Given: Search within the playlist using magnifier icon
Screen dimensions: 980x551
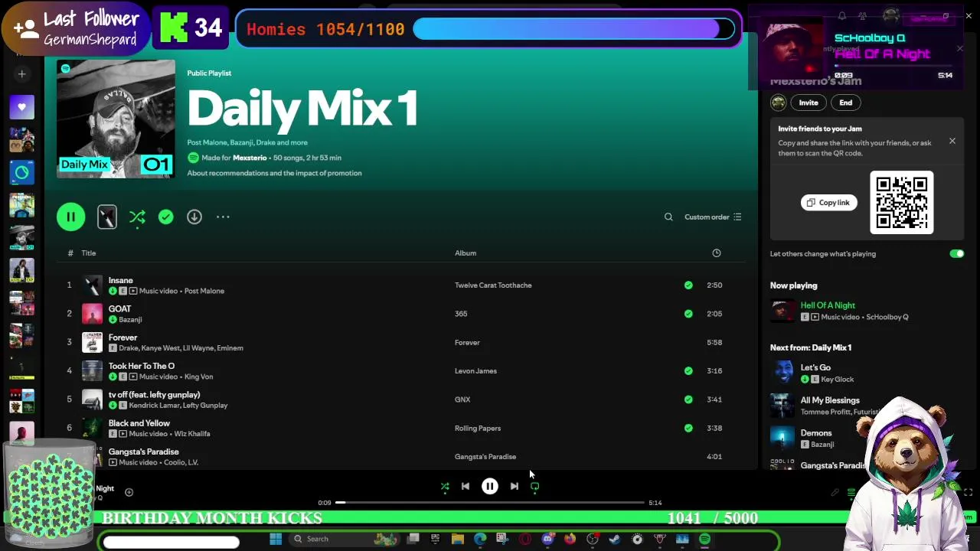Looking at the screenshot, I should [668, 217].
